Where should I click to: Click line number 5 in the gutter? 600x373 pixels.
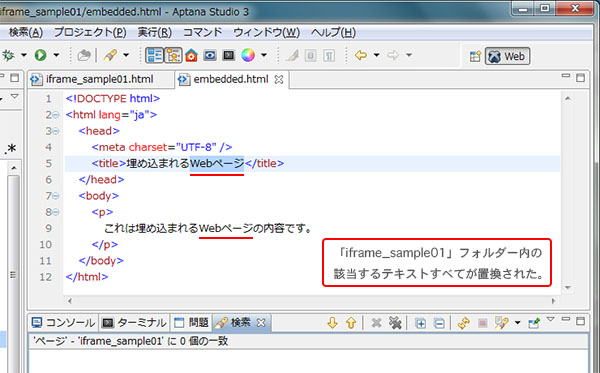[x=49, y=163]
